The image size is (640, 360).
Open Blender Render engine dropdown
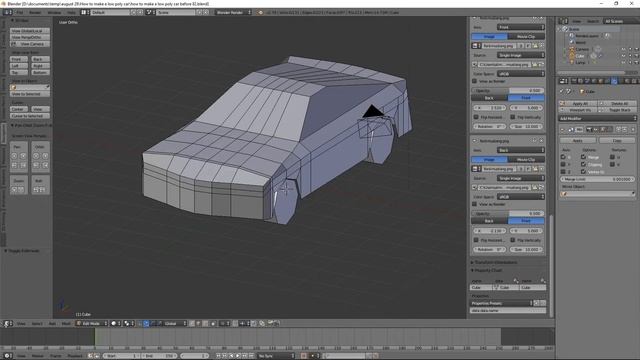[x=233, y=12]
